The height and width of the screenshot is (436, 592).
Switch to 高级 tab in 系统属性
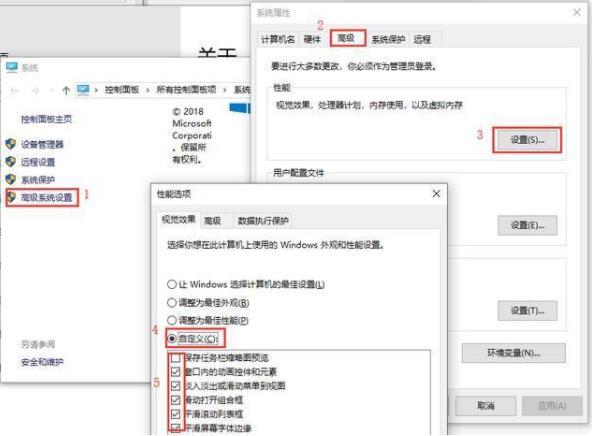click(347, 38)
